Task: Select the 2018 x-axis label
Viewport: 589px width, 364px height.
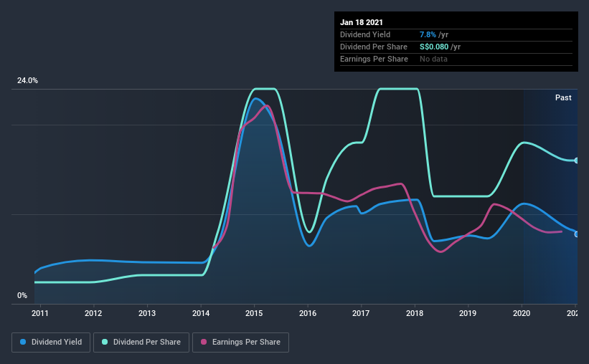Action: [x=415, y=313]
